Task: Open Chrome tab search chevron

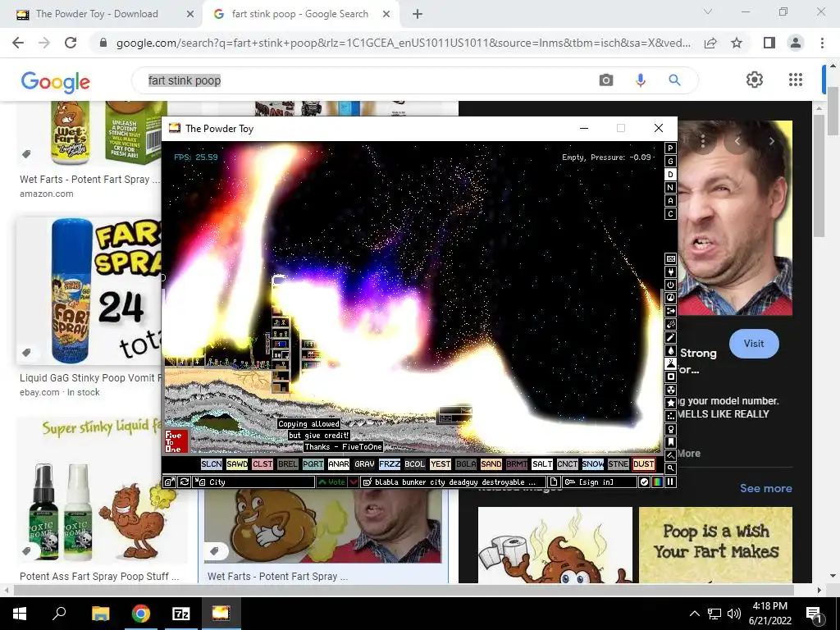Action: click(708, 11)
